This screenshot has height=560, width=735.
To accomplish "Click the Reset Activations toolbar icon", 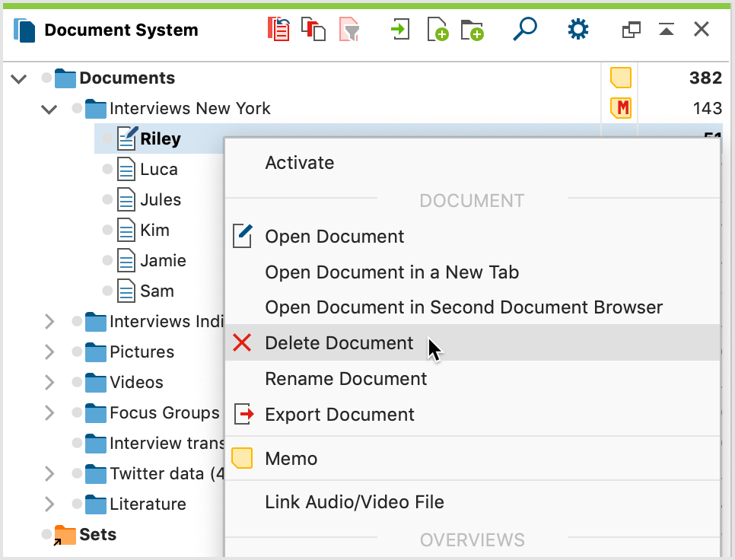I will (278, 29).
